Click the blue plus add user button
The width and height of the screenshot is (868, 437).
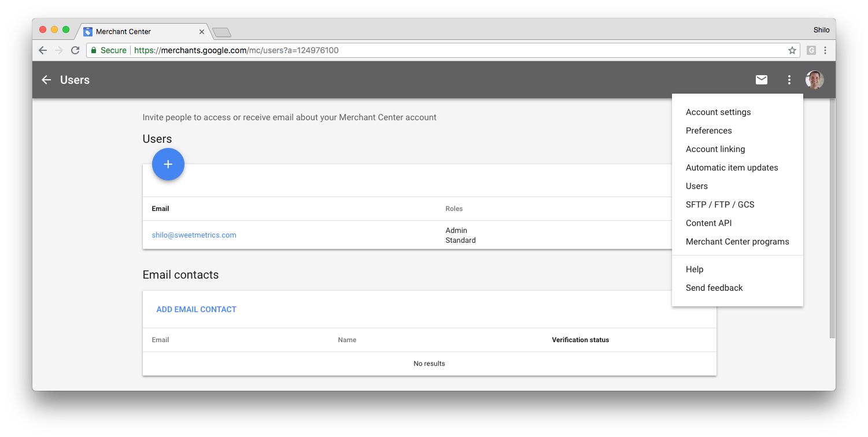(168, 164)
